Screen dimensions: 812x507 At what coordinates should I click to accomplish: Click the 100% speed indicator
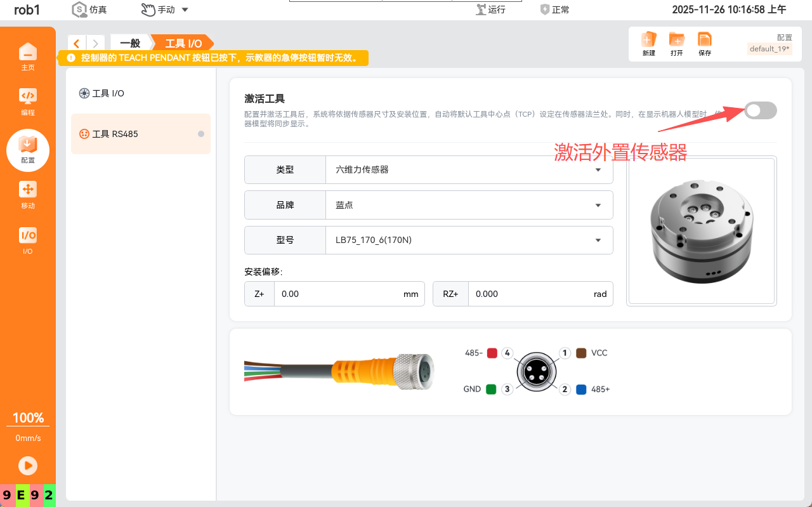(x=28, y=418)
